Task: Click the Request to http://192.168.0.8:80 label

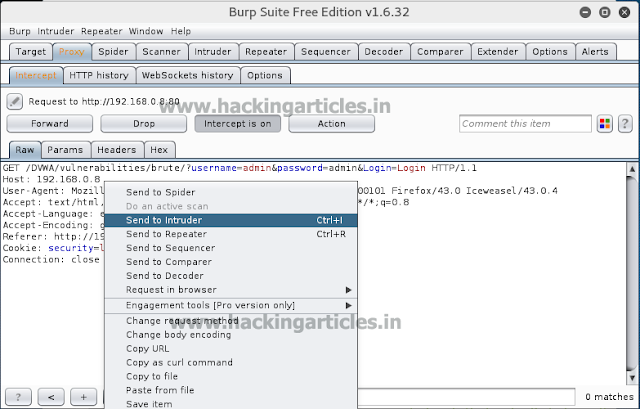Action: pyautogui.click(x=104, y=102)
